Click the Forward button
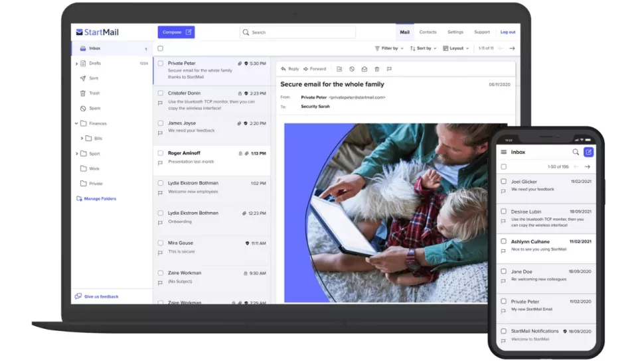Viewport: 644px width, 362px height. click(x=315, y=70)
